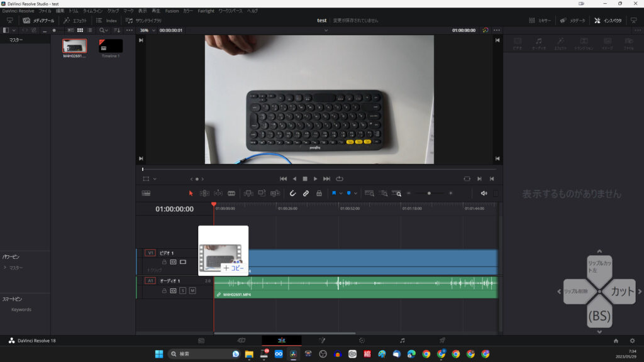Image resolution: width=644 pixels, height=362 pixels.
Task: Activate the Trim Edit Mode tool
Action: (204, 194)
